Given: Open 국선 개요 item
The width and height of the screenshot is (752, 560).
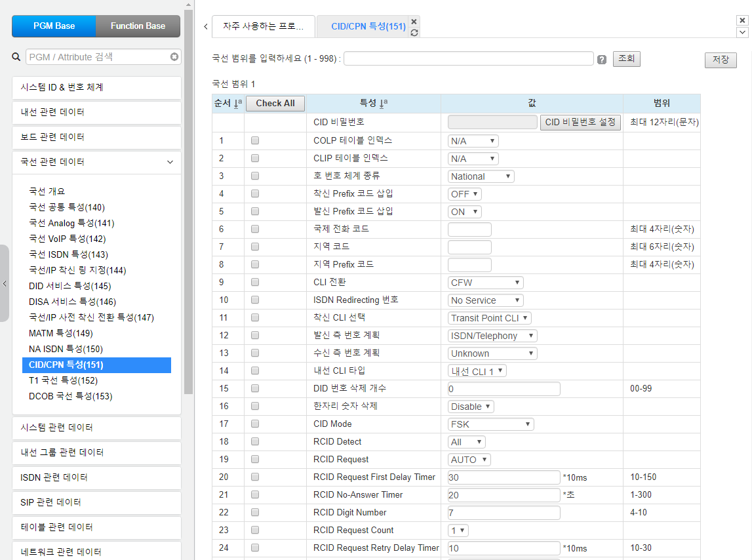Looking at the screenshot, I should [x=47, y=191].
